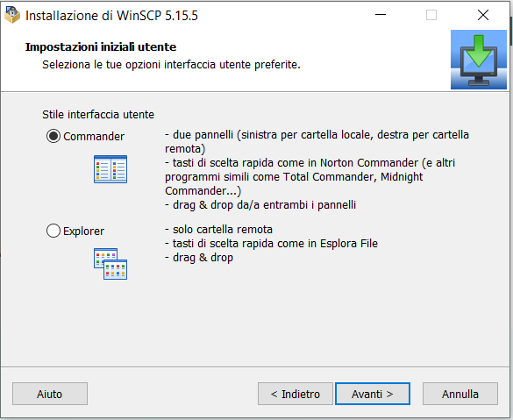
Task: Close the installer window with X
Action: pos(483,15)
